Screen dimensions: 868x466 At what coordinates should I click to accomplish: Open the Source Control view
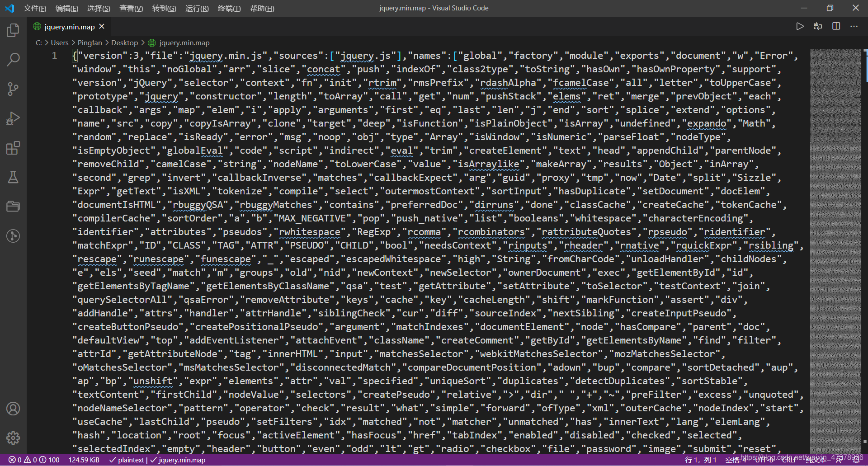coord(13,89)
